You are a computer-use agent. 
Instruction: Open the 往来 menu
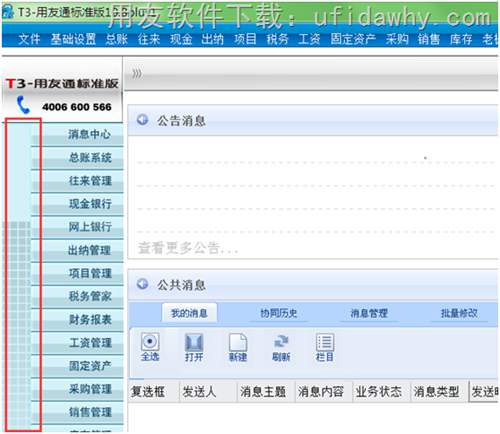pyautogui.click(x=149, y=39)
